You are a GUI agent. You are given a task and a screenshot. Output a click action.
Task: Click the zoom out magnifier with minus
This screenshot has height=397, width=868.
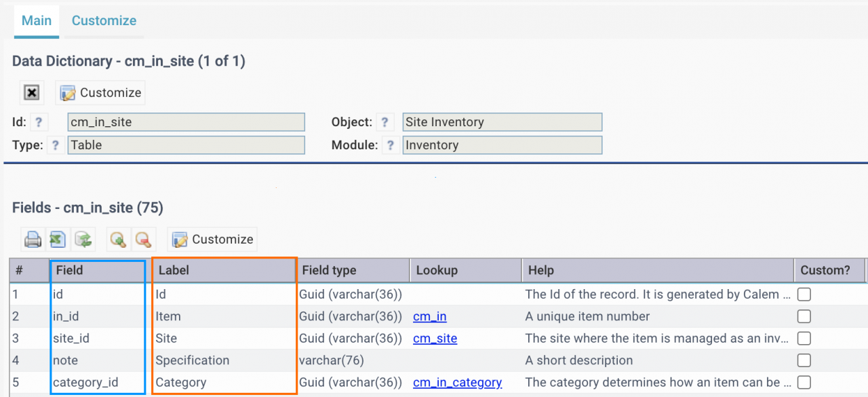(x=143, y=240)
